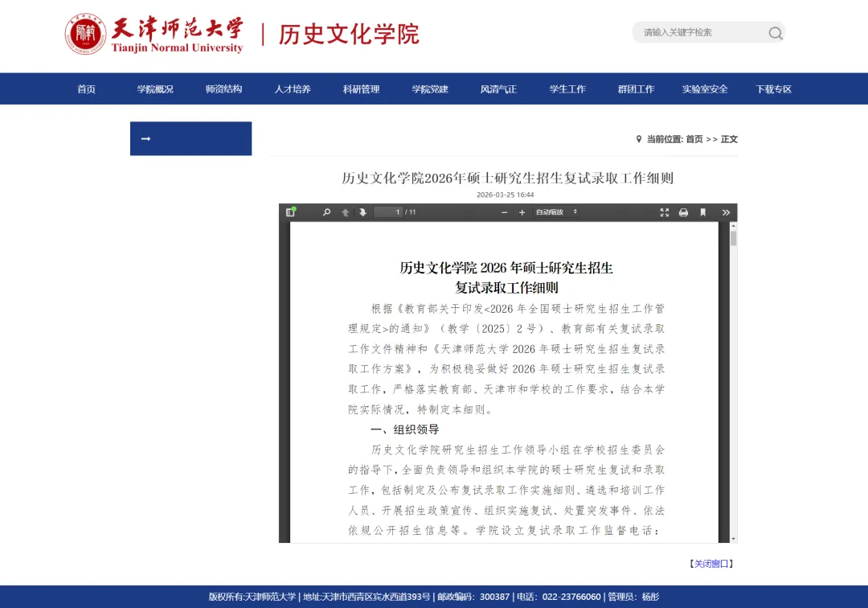Image resolution: width=868 pixels, height=608 pixels.
Task: Focus the keyword search input field
Action: 700,33
